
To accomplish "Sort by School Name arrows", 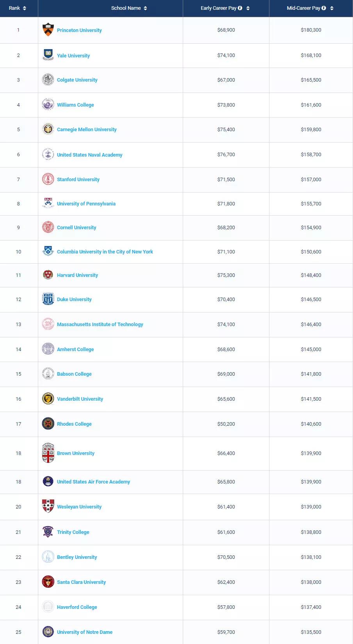I will click(x=145, y=8).
